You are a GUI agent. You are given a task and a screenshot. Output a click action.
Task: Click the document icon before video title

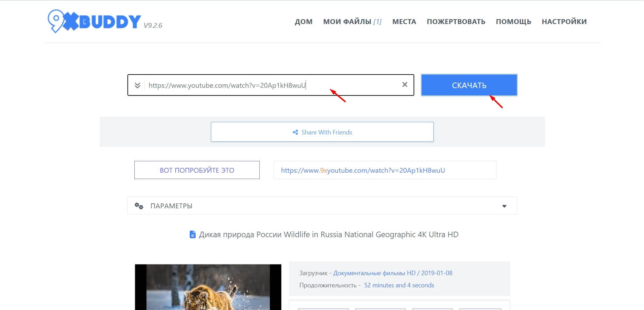pyautogui.click(x=193, y=234)
